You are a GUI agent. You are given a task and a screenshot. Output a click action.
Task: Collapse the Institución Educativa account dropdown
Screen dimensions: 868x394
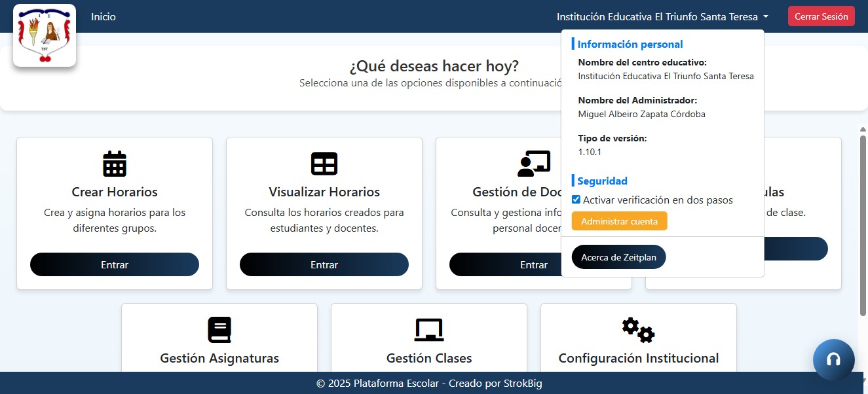[662, 16]
